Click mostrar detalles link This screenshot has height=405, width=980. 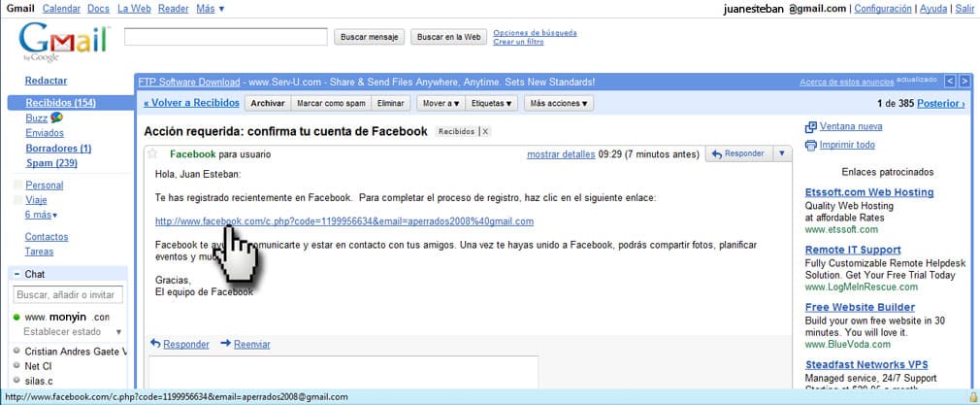[x=561, y=154]
